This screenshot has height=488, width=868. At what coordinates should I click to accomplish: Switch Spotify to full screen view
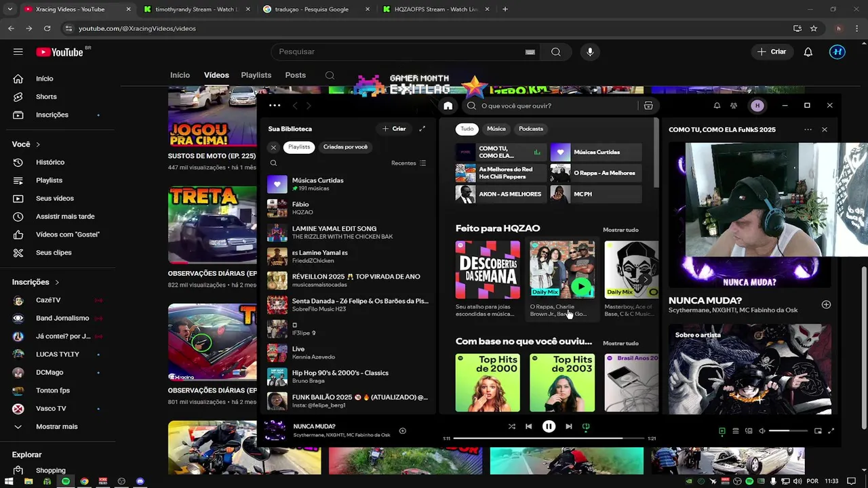coord(831,431)
